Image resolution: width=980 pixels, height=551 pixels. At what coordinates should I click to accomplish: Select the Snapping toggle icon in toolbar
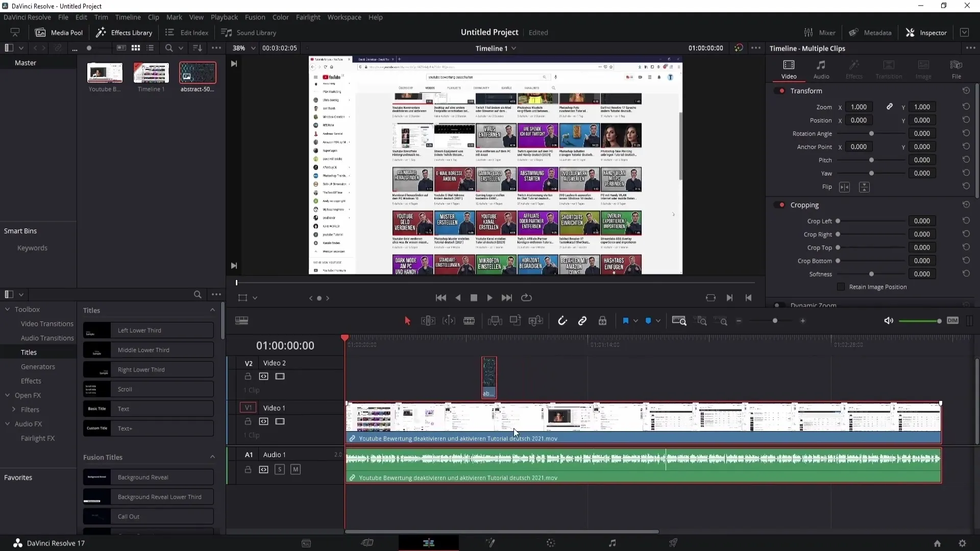coord(562,321)
